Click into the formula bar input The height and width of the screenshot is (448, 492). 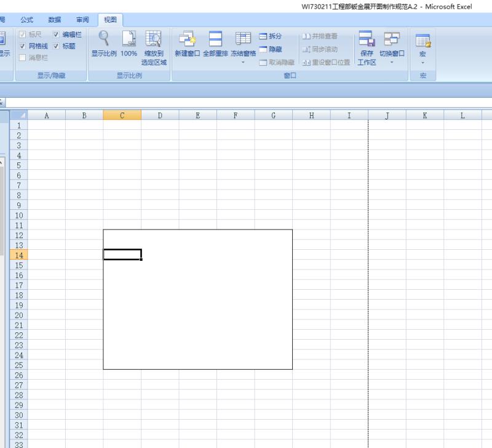click(x=249, y=102)
